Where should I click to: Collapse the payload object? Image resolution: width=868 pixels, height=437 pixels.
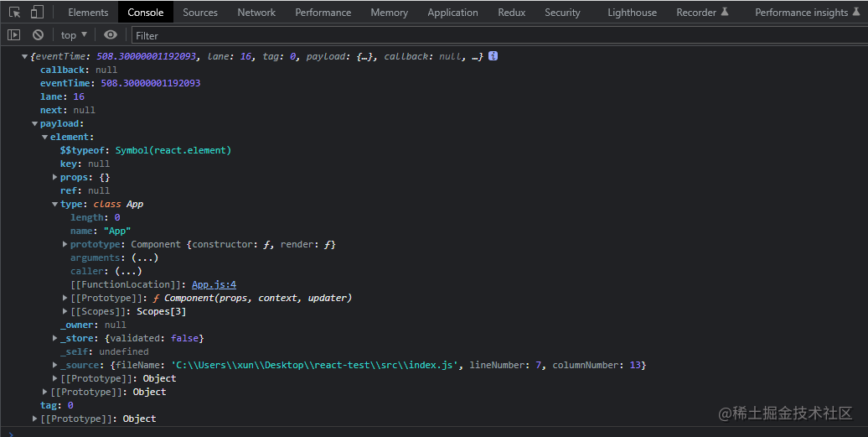(34, 123)
